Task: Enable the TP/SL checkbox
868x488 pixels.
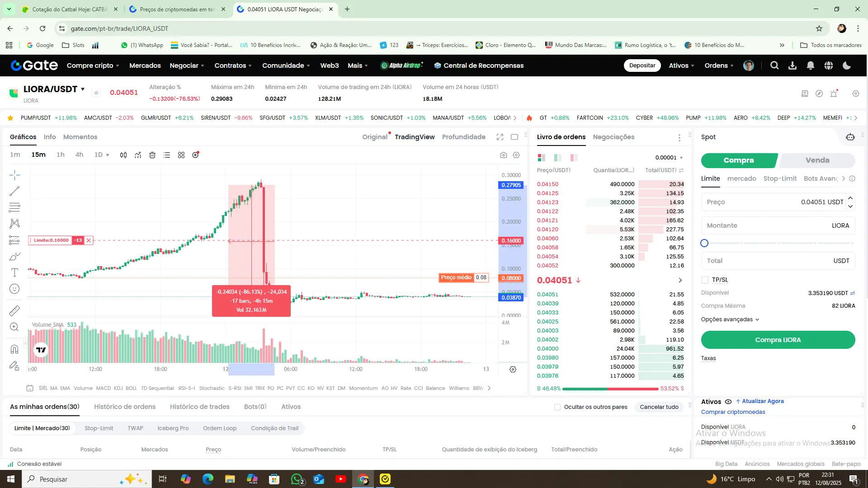Action: point(705,280)
